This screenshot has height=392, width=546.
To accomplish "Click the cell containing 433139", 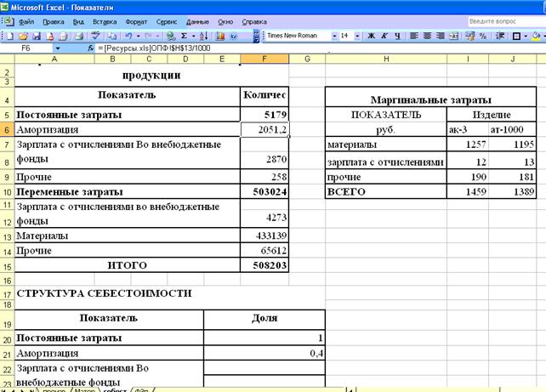I will click(264, 236).
